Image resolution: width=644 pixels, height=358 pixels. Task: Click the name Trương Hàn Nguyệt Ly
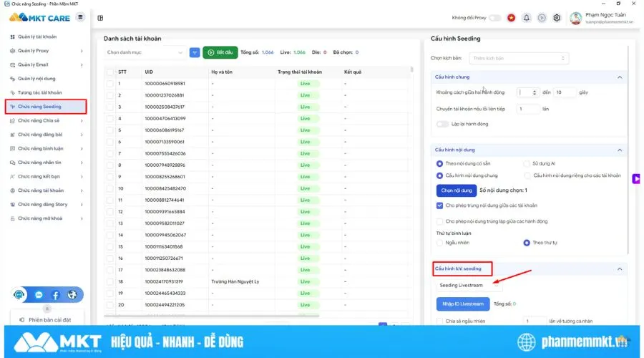(235, 282)
